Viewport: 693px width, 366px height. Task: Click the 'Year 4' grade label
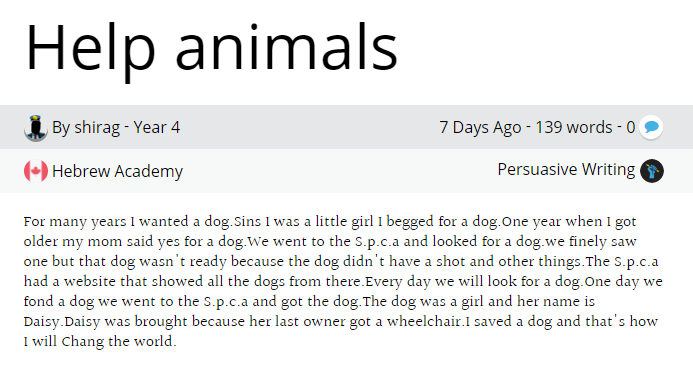point(157,127)
